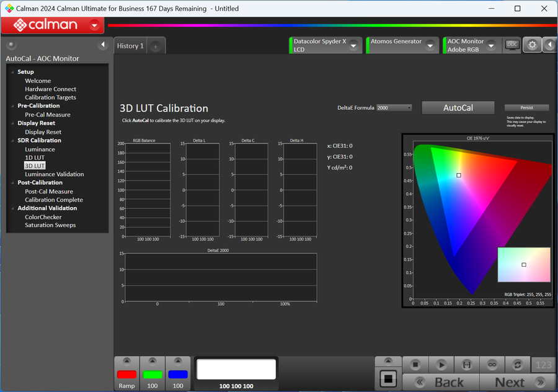
Task: Toggle the pattern window square icon
Action: pyautogui.click(x=388, y=378)
